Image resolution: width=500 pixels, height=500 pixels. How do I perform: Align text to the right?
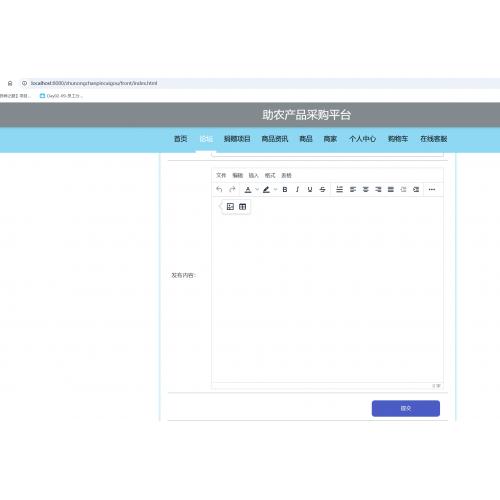pos(378,189)
